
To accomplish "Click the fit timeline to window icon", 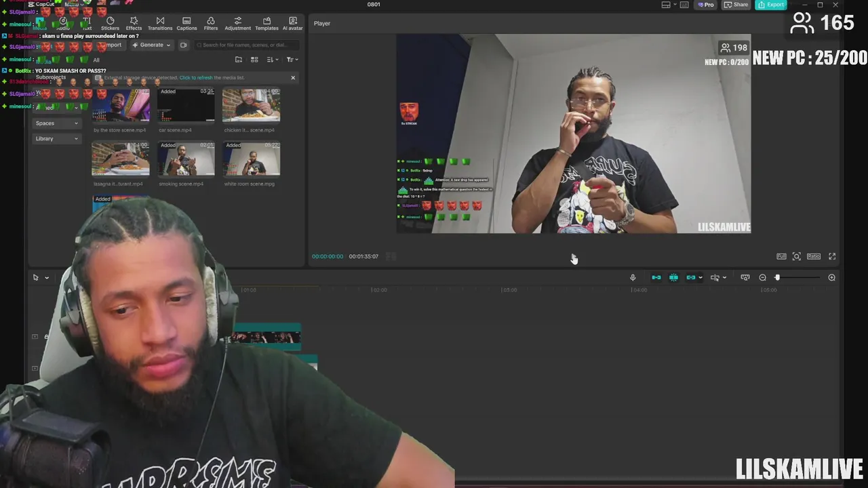I will pos(745,277).
